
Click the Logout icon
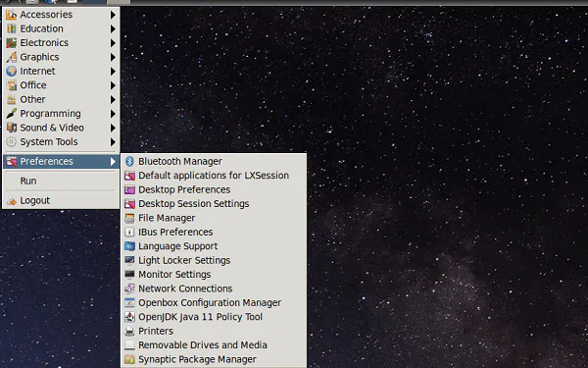click(11, 201)
